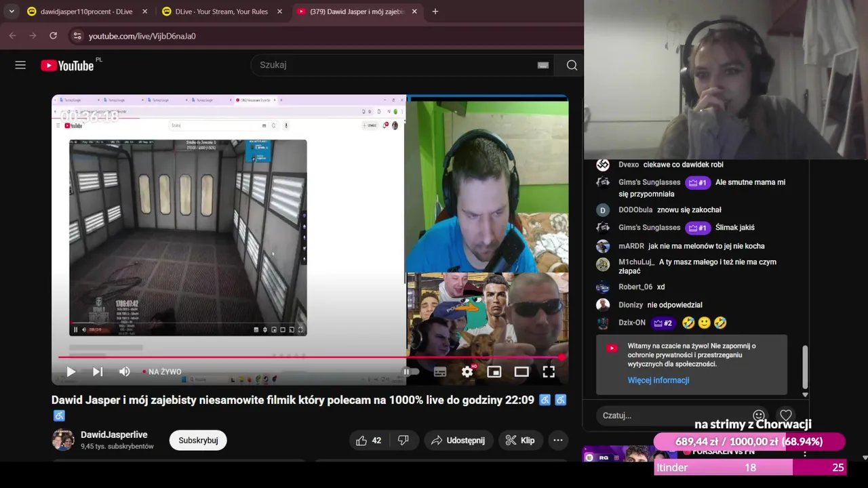Open the on-screen keyboard in the search box
The width and height of the screenshot is (868, 488).
pyautogui.click(x=543, y=65)
